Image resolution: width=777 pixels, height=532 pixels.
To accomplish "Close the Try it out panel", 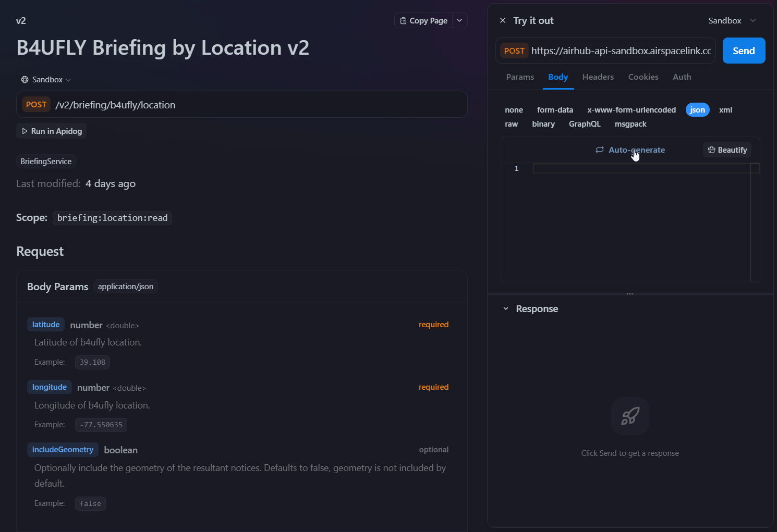I will pos(502,20).
